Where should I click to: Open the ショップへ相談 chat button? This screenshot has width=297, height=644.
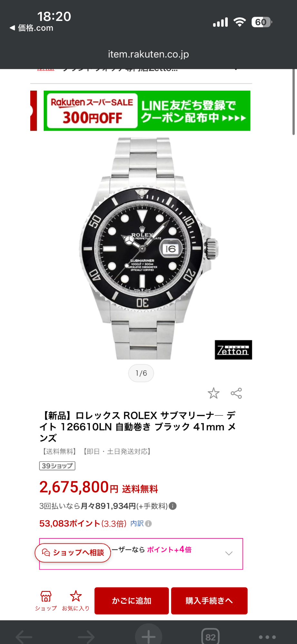pyautogui.click(x=73, y=553)
